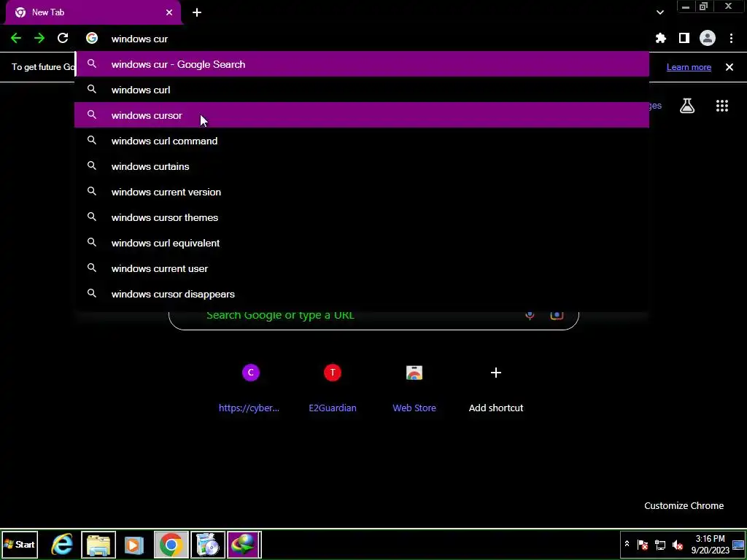Open the profile avatar menu
Image resolution: width=747 pixels, height=560 pixels.
click(x=708, y=39)
